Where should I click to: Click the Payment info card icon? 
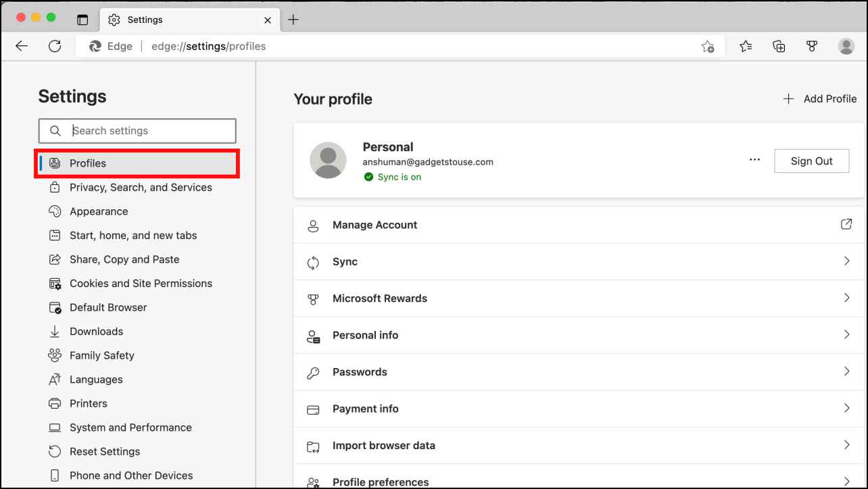coord(313,409)
